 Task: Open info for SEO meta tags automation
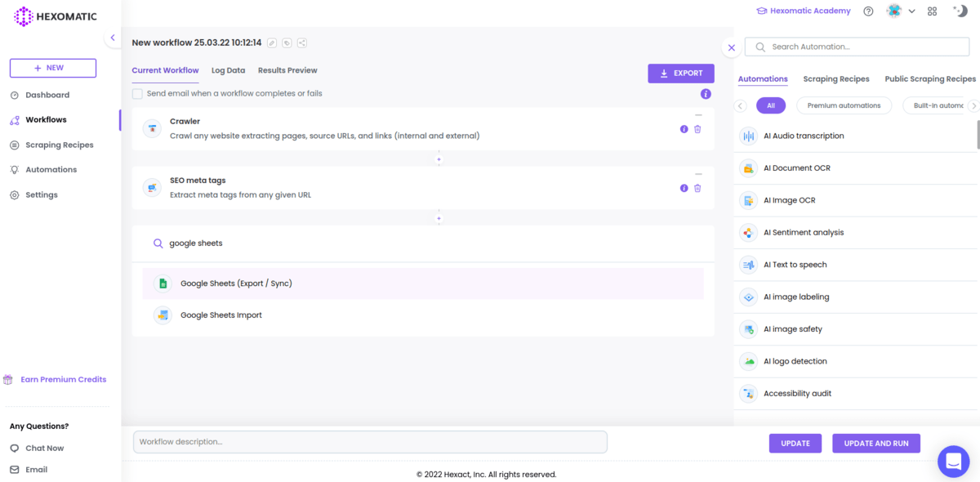click(x=684, y=188)
